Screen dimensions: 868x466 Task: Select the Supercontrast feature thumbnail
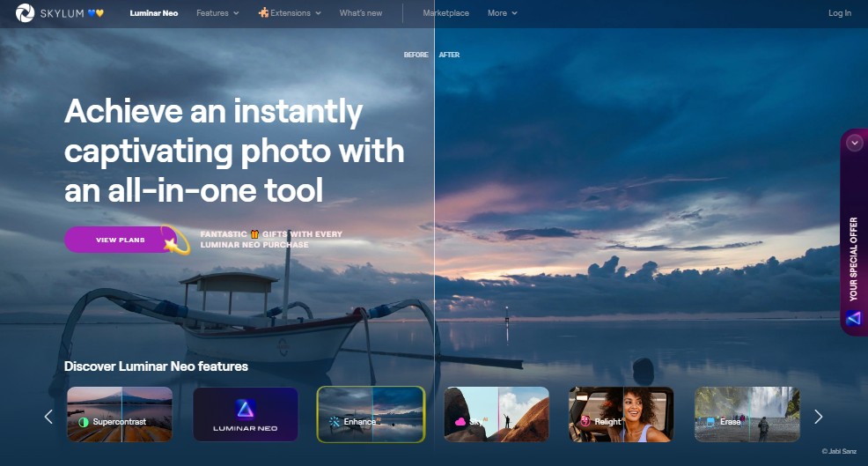pos(120,415)
